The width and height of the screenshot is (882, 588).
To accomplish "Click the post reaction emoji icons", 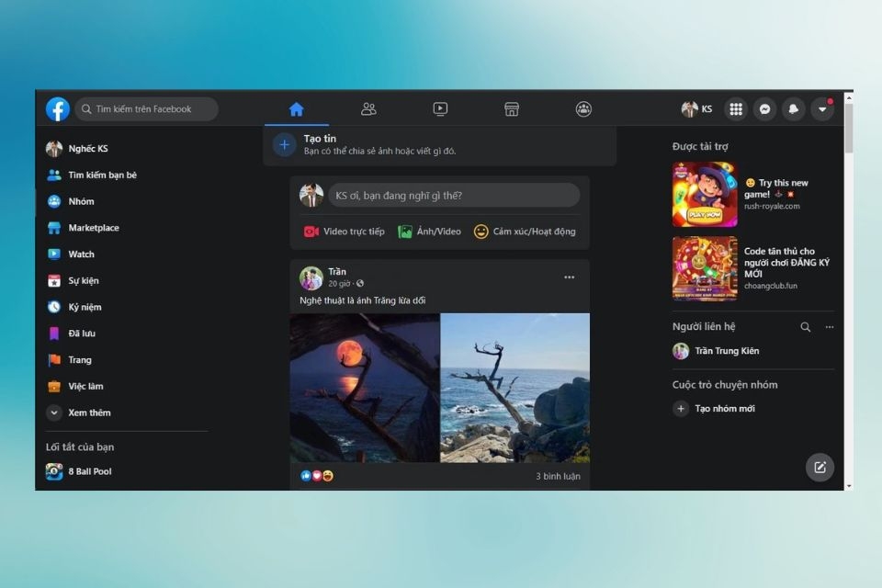I will (317, 476).
